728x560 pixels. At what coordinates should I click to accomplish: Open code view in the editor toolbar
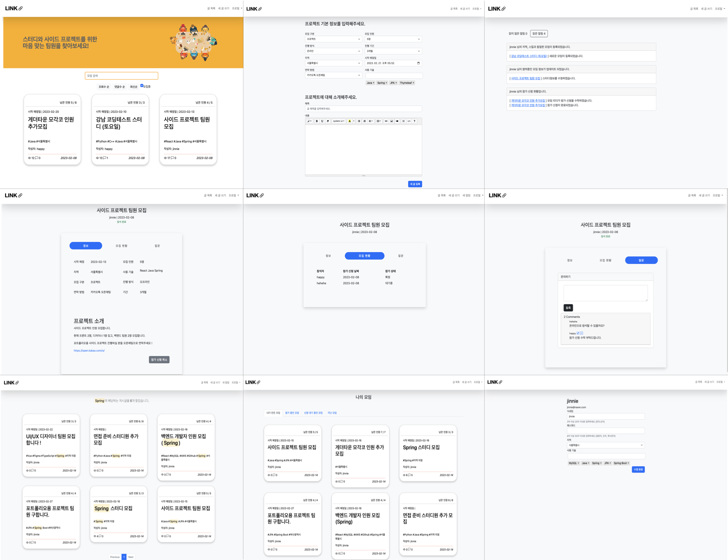[409, 121]
